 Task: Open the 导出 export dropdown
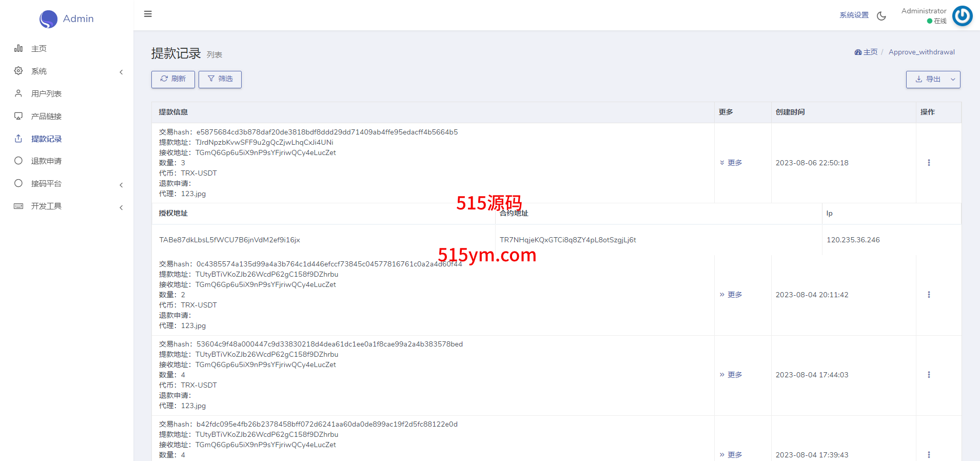(933, 80)
